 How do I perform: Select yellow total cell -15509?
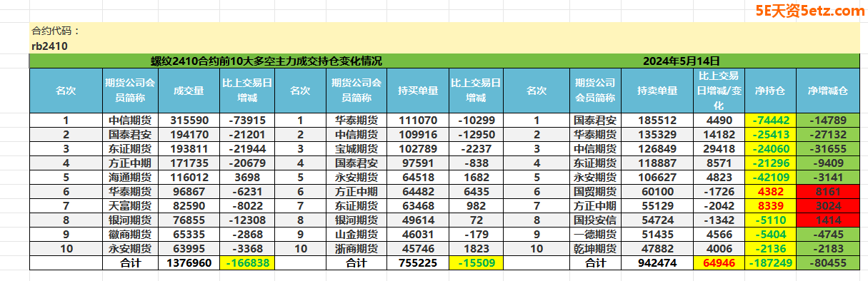point(475,262)
